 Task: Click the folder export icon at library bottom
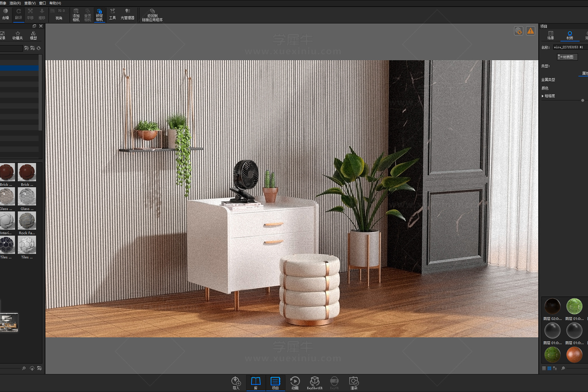click(x=39, y=368)
